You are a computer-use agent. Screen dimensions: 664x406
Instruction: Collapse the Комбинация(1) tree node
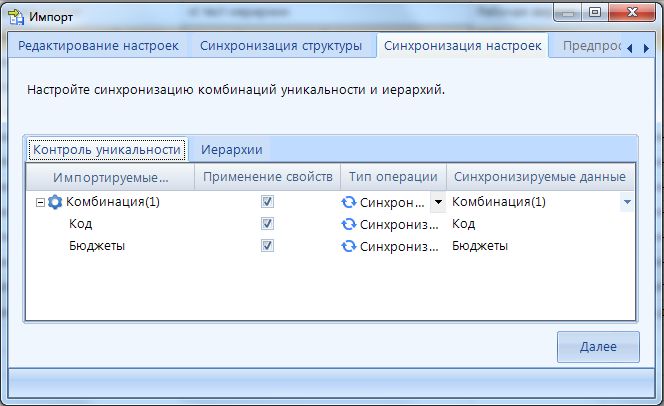tap(40, 202)
